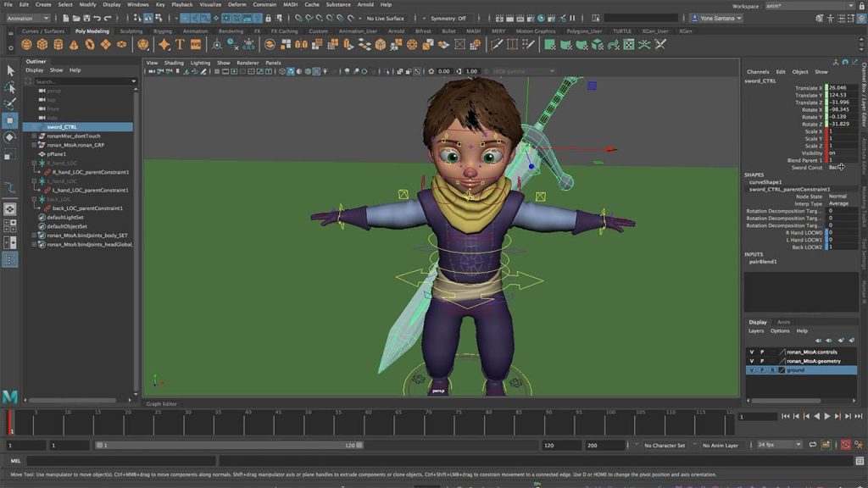This screenshot has width=868, height=488.
Task: Switch to the Sculpting shelf tab
Action: 131,31
